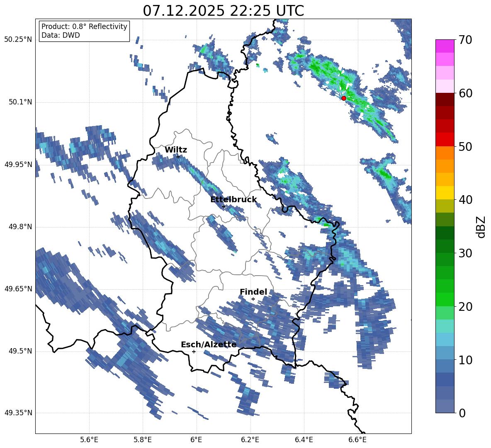Click the Product: 0.8° Reflectivity text
Screen dimensions: 491x448
coord(84,26)
